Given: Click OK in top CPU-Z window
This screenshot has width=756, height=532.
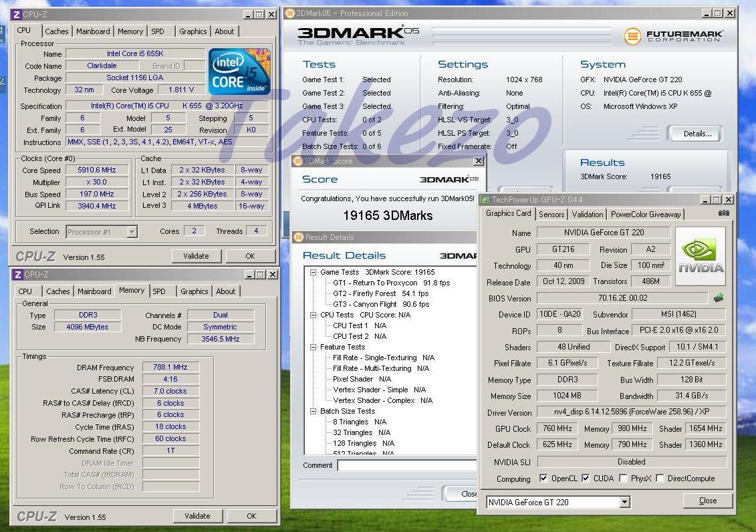Looking at the screenshot, I should [x=250, y=256].
